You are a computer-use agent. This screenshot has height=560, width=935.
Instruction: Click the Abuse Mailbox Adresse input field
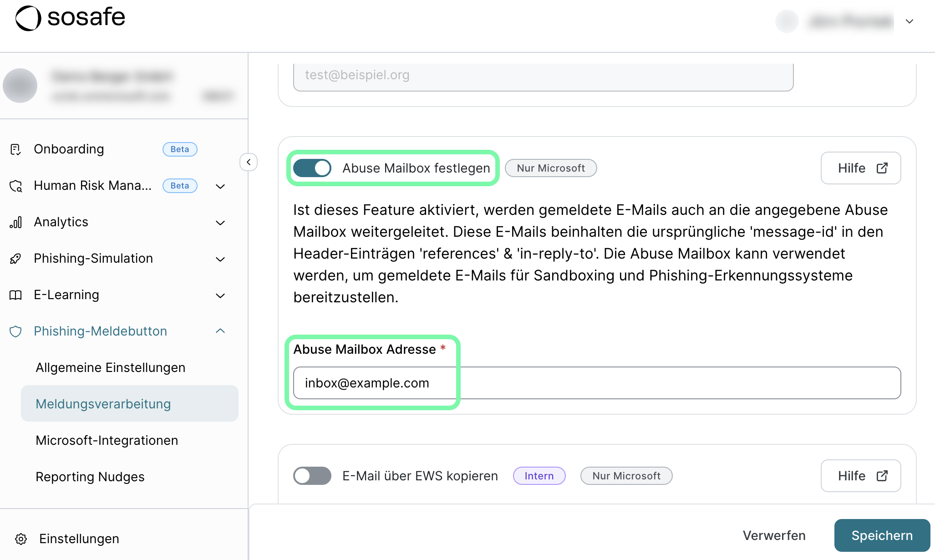(x=596, y=383)
